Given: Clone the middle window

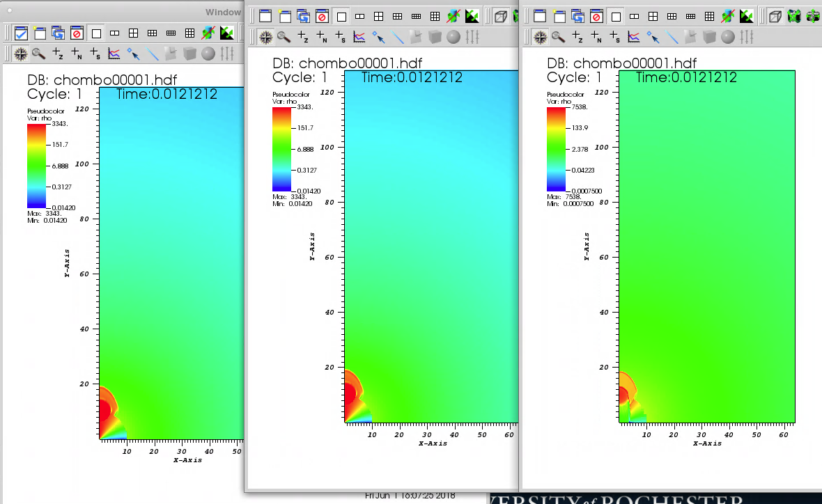Looking at the screenshot, I should 304,17.
